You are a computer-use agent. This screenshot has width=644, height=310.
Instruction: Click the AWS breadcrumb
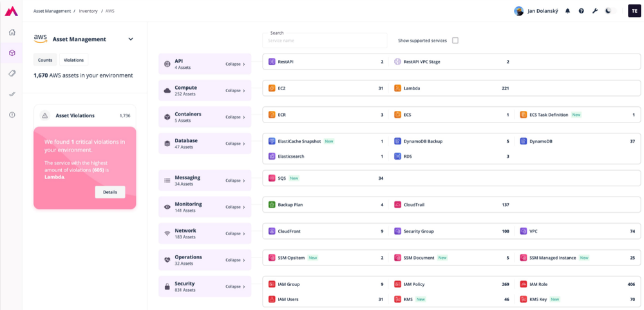pos(110,11)
